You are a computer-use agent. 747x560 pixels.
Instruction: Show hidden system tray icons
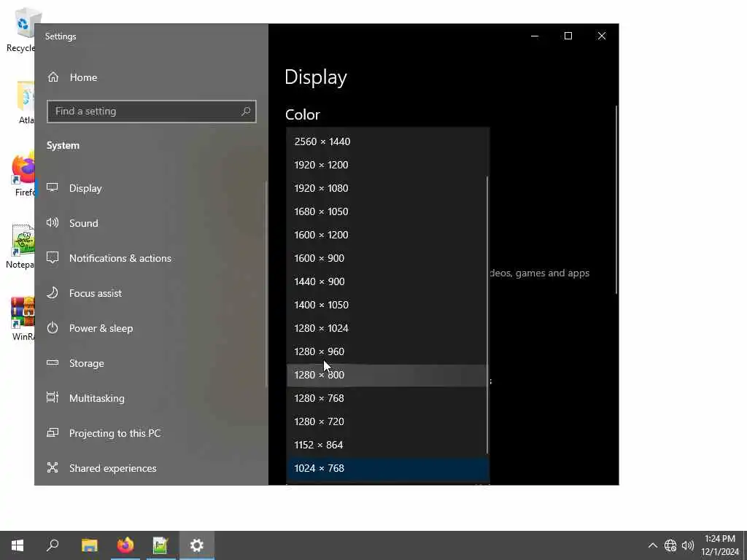[653, 545]
